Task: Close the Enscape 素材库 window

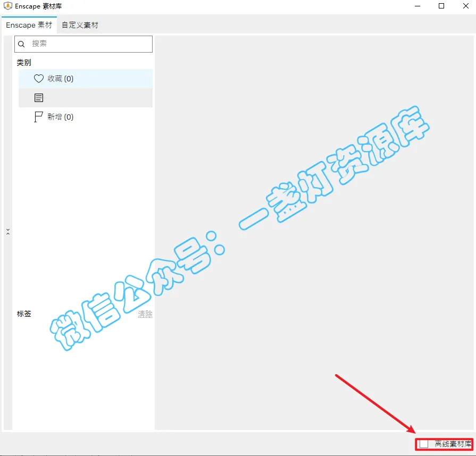Action: point(466,6)
